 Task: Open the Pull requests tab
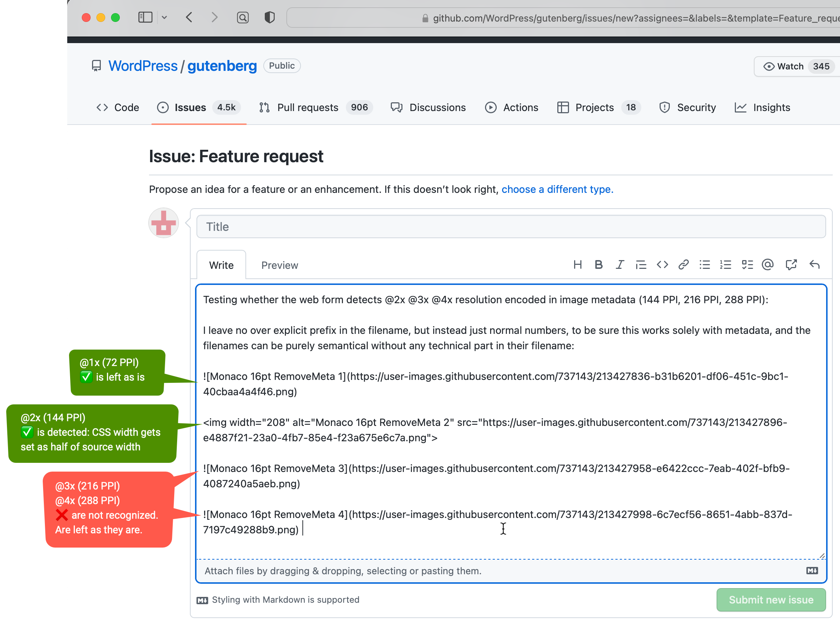(x=308, y=107)
